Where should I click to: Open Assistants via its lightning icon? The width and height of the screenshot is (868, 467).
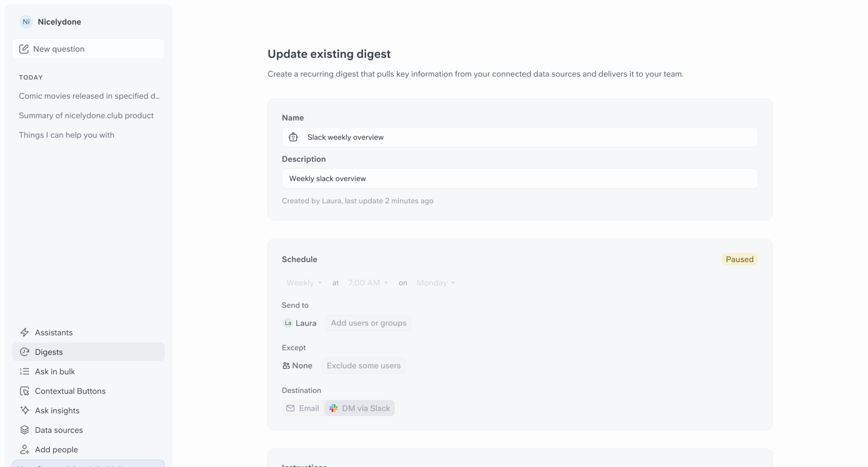coord(24,332)
